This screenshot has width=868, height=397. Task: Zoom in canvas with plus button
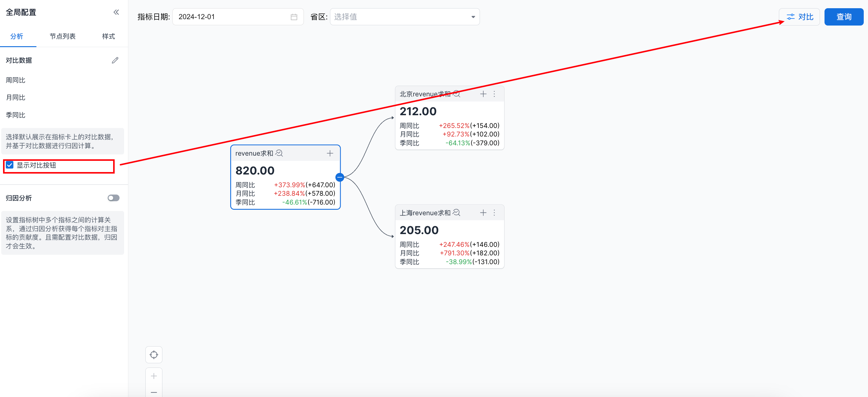[x=154, y=376]
